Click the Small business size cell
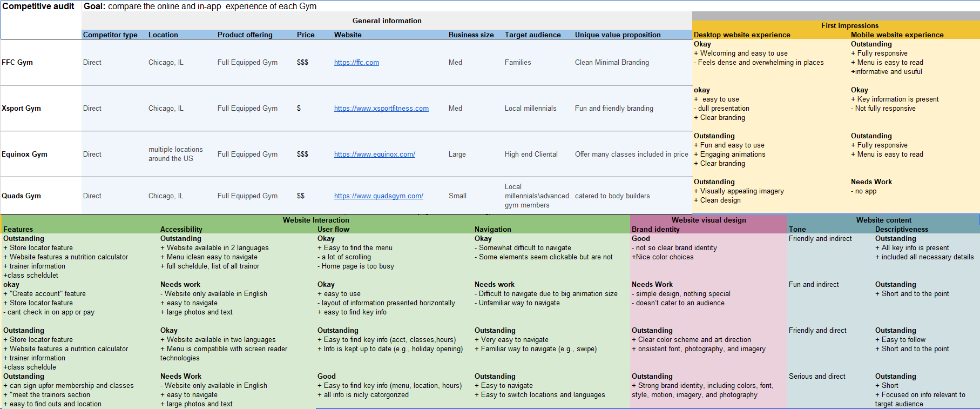The width and height of the screenshot is (980, 409). coord(457,196)
